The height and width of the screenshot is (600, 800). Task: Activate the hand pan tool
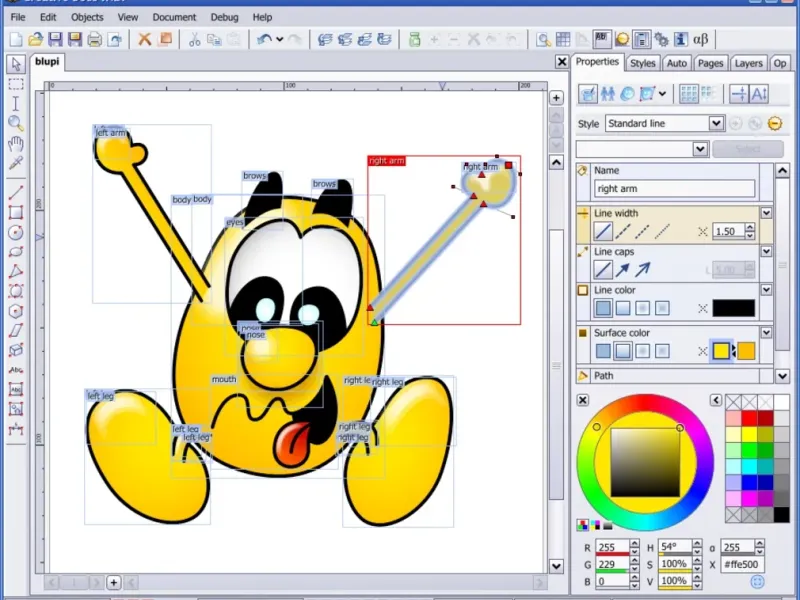[x=16, y=143]
